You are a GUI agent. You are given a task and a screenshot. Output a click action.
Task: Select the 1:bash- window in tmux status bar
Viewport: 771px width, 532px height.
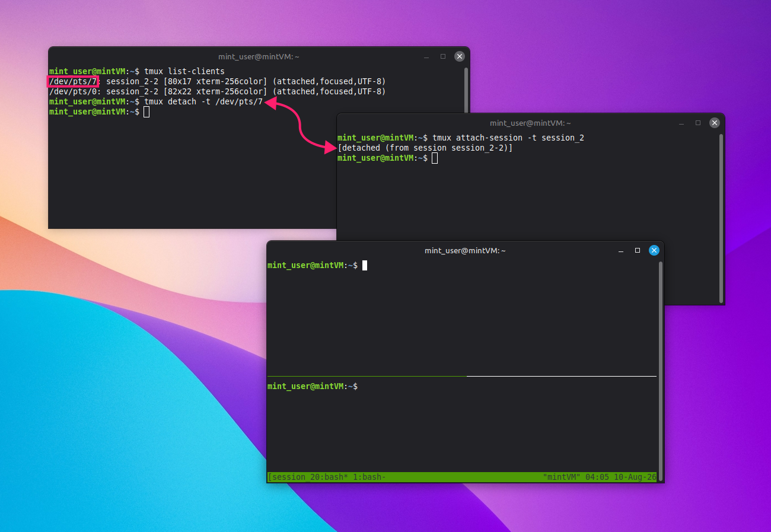pos(369,477)
